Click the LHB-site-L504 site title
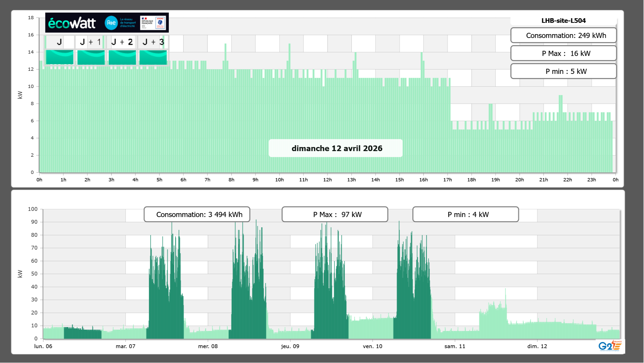Viewport: 644px width, 363px height. point(563,21)
